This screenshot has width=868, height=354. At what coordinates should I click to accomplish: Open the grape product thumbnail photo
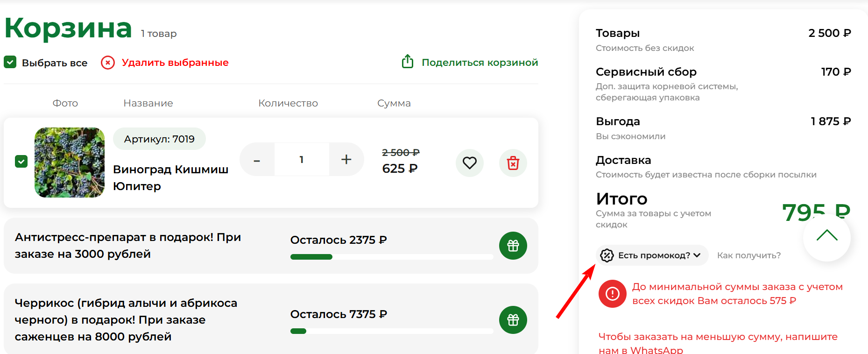pos(70,163)
